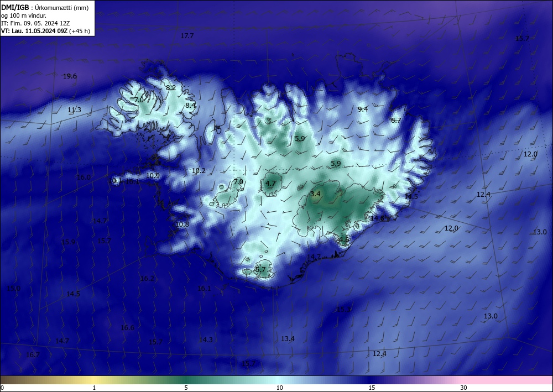This screenshot has height=392, width=553.
Task: Click the 13.4 value
Action: [x=288, y=339]
